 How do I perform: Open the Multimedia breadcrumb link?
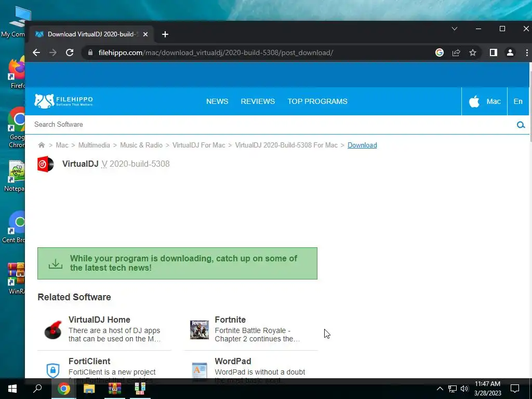tap(94, 145)
